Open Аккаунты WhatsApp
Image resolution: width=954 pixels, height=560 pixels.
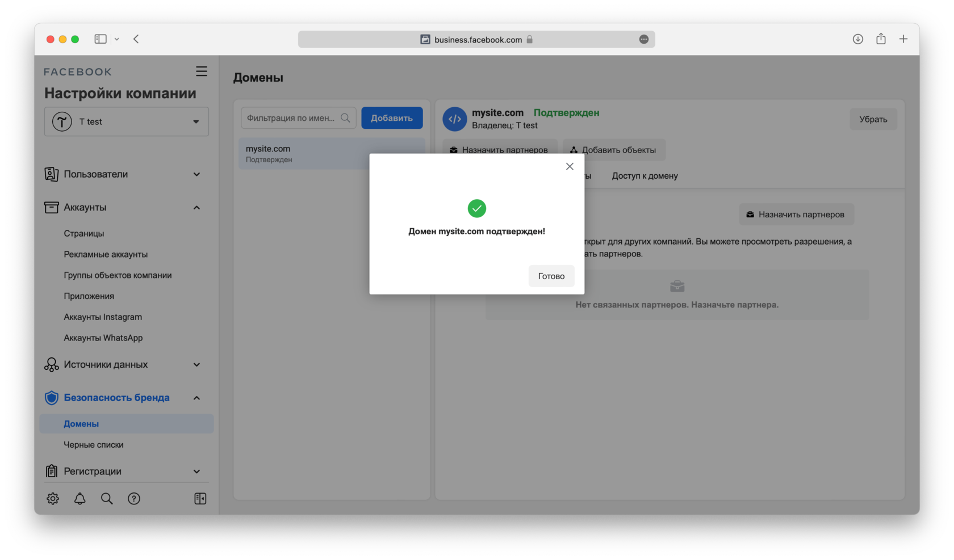point(103,338)
